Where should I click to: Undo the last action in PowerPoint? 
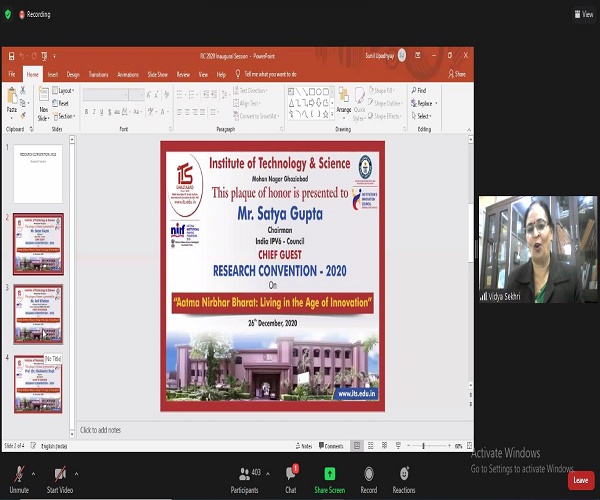coord(22,56)
